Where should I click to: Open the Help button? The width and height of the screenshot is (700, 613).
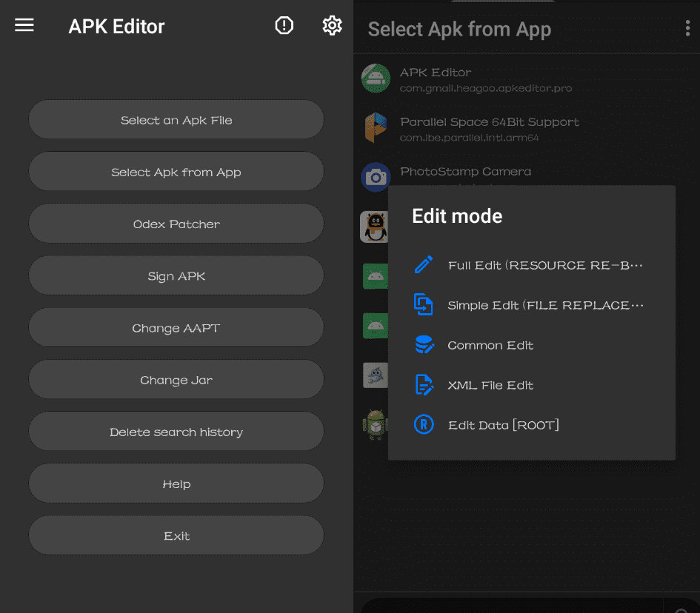click(x=176, y=483)
